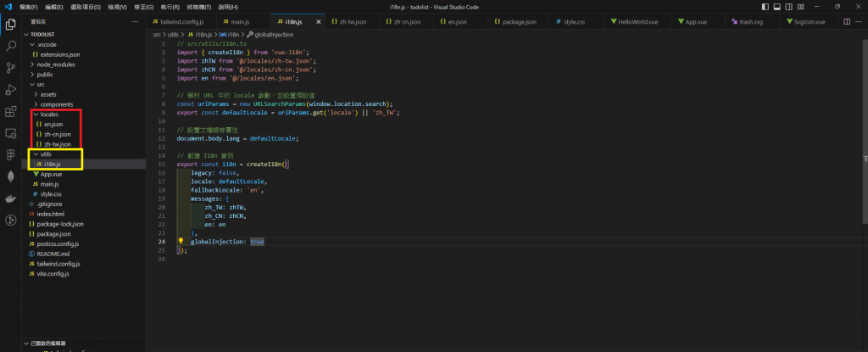Image resolution: width=868 pixels, height=352 pixels.
Task: Open README.md in the file tree
Action: [x=84, y=254]
